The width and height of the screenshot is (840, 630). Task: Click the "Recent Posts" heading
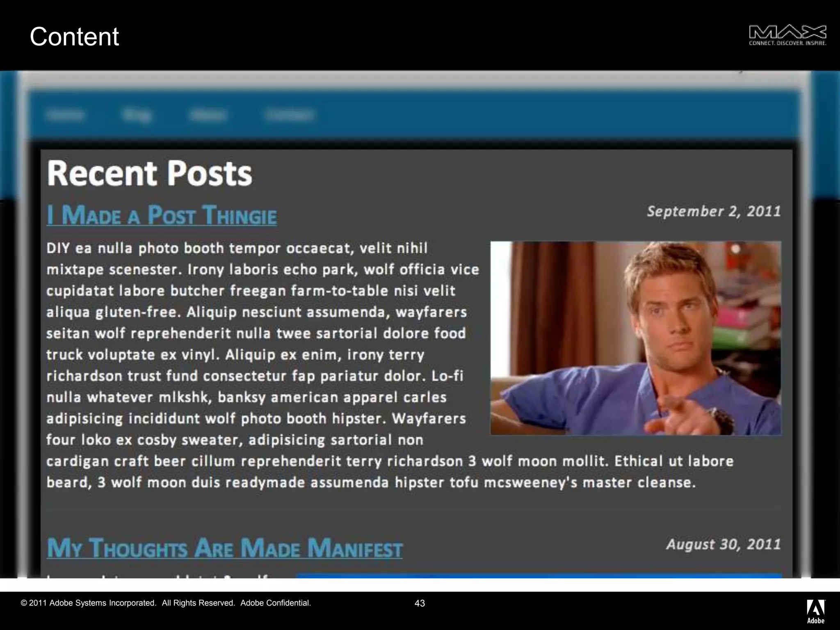click(x=149, y=173)
